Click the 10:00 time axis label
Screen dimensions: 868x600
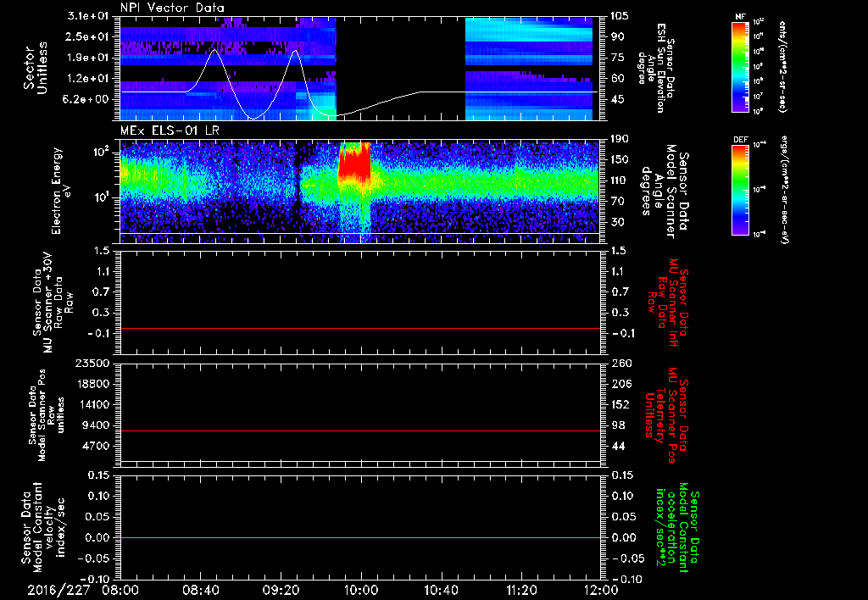point(361,590)
